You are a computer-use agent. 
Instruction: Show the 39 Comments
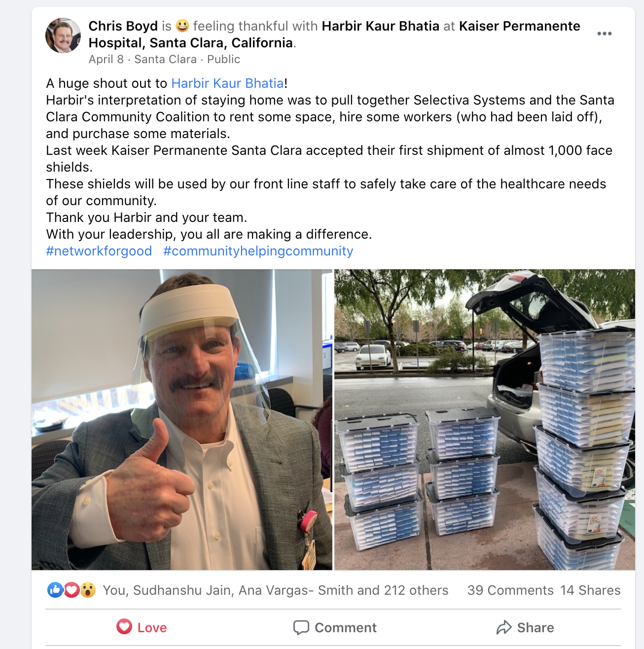click(510, 590)
